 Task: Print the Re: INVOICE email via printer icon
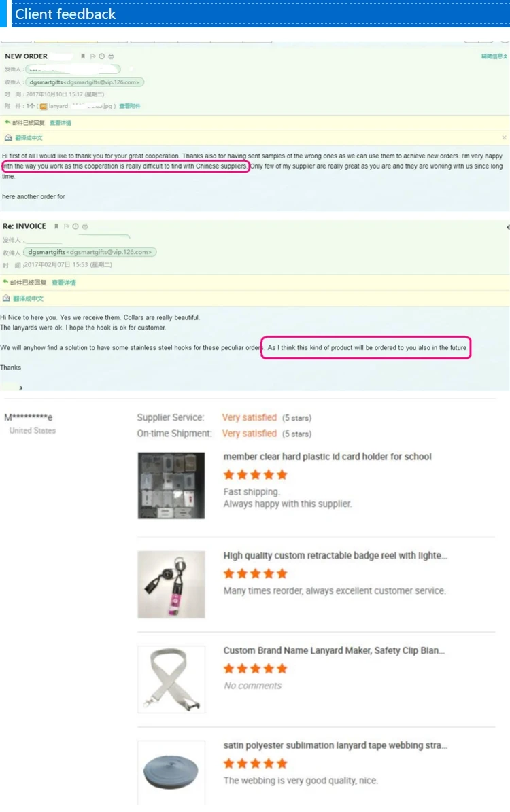click(85, 226)
